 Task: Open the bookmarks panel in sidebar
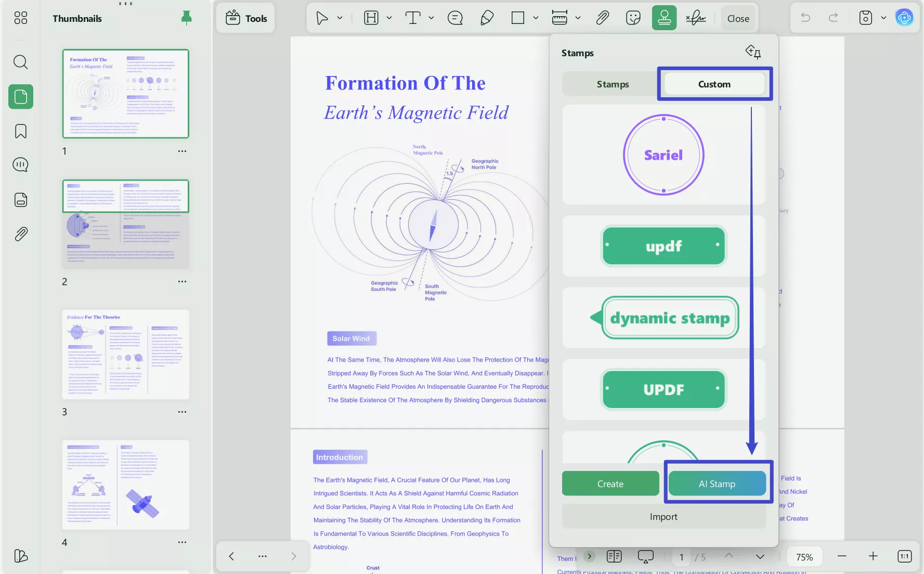tap(21, 131)
